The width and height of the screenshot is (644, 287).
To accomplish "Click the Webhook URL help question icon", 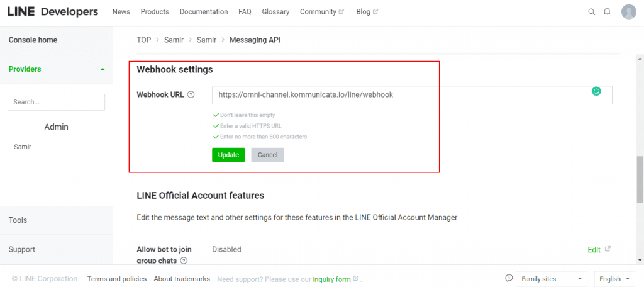I will (x=191, y=95).
